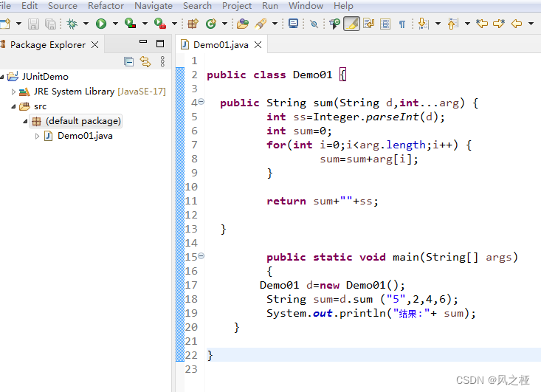The image size is (541, 392).
Task: Collapse the JUnitDemo project node
Action: click(x=2, y=77)
